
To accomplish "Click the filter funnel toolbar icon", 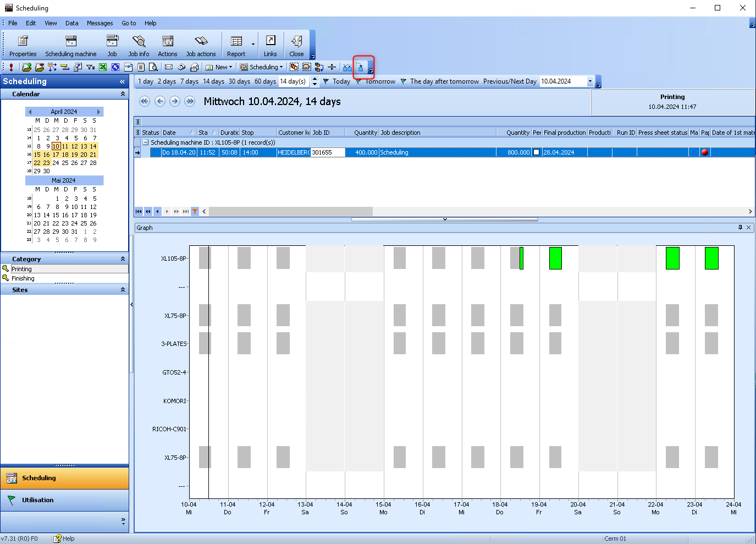I will point(90,67).
